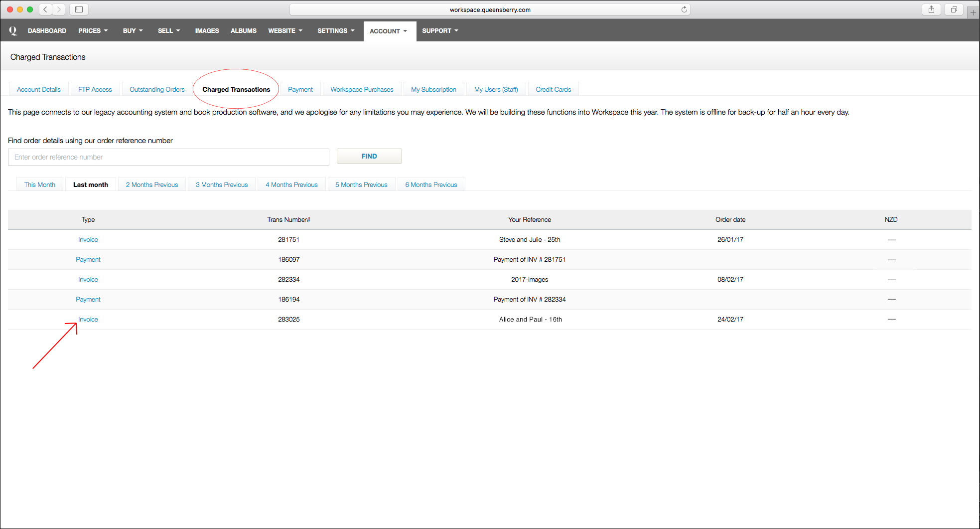Toggle the Safari sidebar icon
This screenshot has height=529, width=980.
pos(79,9)
